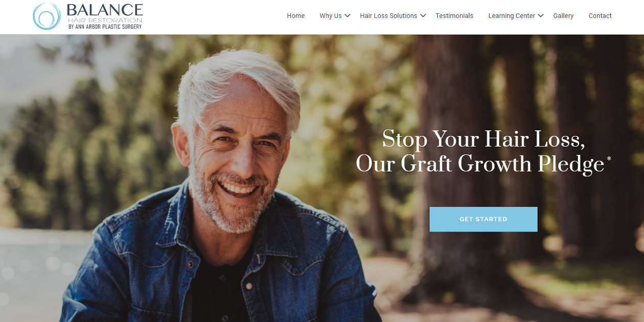This screenshot has width=644, height=322.
Task: Open the Hair Loss Solutions menu
Action: [388, 16]
